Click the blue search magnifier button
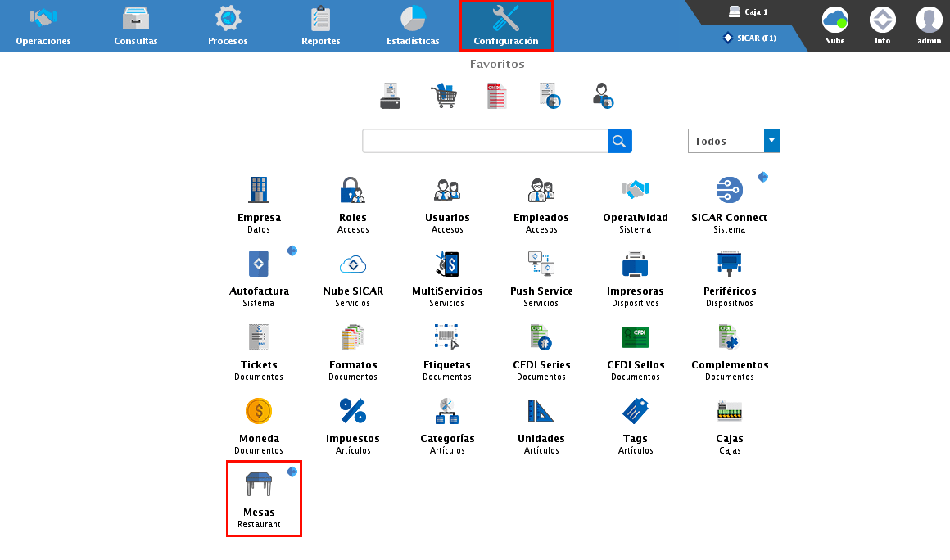Image resolution: width=950 pixels, height=560 pixels. [620, 141]
